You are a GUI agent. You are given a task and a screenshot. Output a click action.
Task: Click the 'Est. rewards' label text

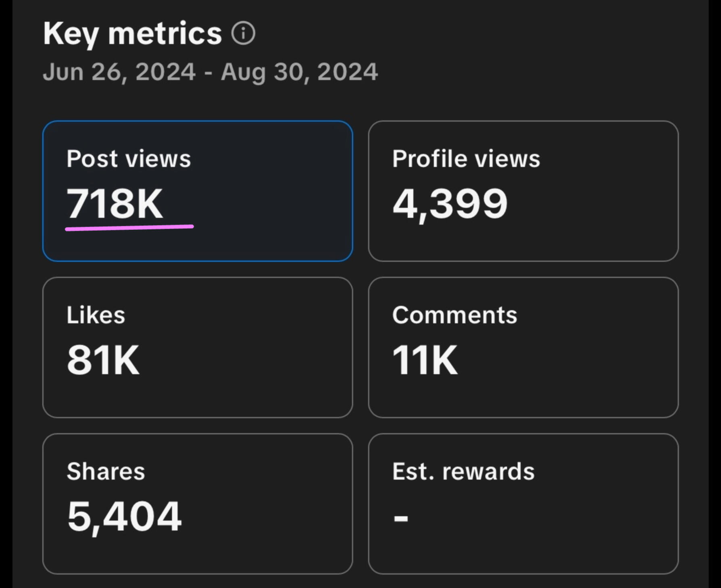tap(463, 471)
